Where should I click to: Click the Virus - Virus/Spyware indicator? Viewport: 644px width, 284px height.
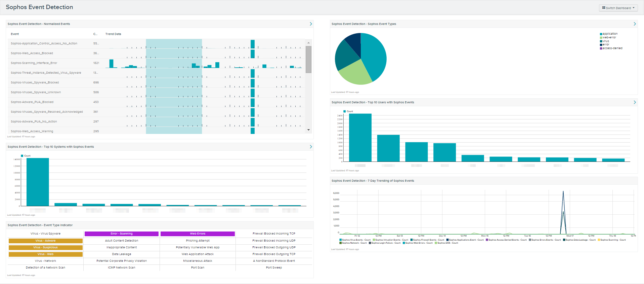(45, 234)
